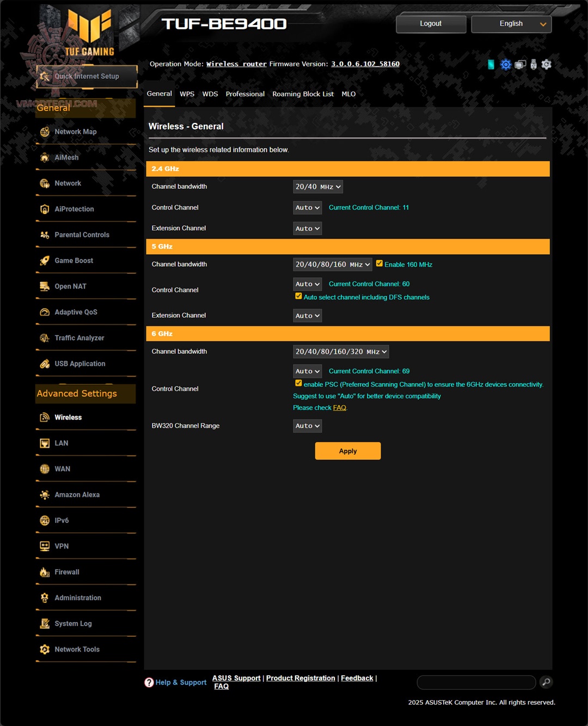The width and height of the screenshot is (588, 726).
Task: Switch to the Professional tab
Action: pyautogui.click(x=245, y=94)
